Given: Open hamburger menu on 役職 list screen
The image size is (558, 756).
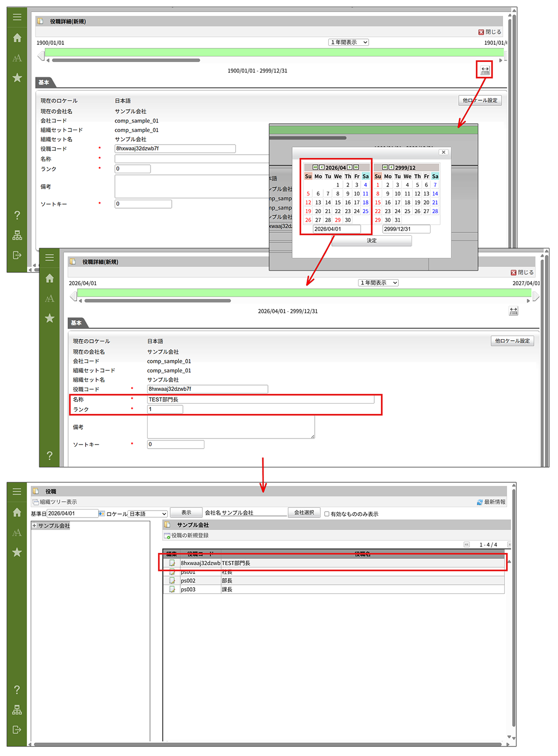Looking at the screenshot, I should tap(17, 491).
